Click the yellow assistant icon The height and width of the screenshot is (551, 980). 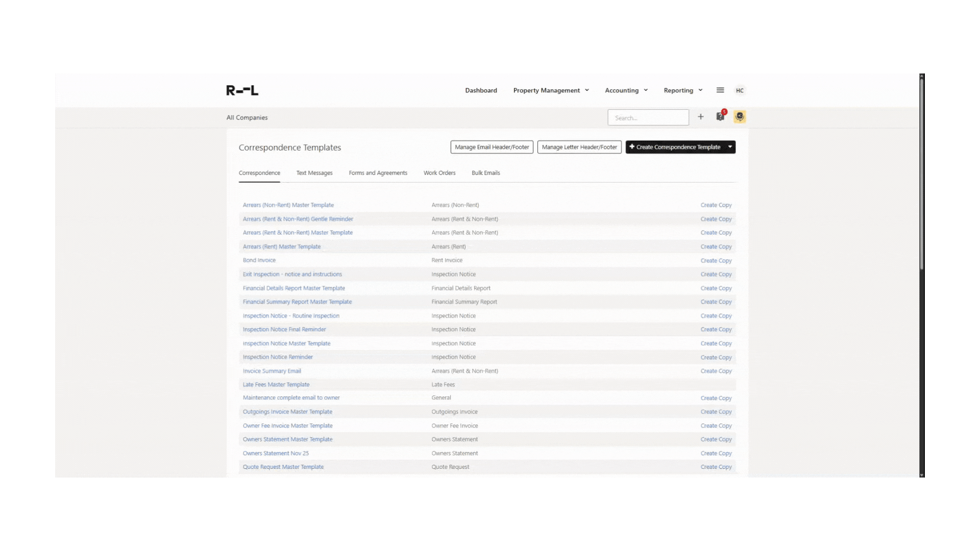pos(740,117)
